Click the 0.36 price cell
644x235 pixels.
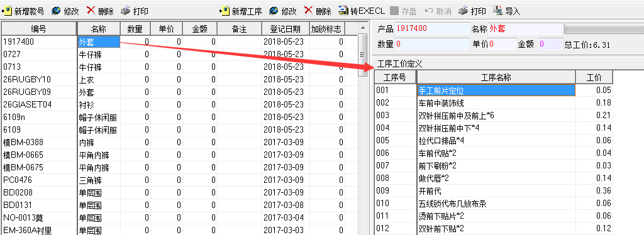click(x=594, y=191)
